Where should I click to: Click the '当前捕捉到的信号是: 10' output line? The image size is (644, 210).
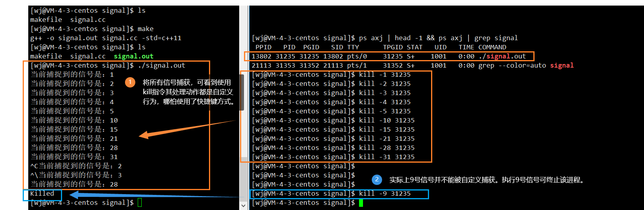74,120
